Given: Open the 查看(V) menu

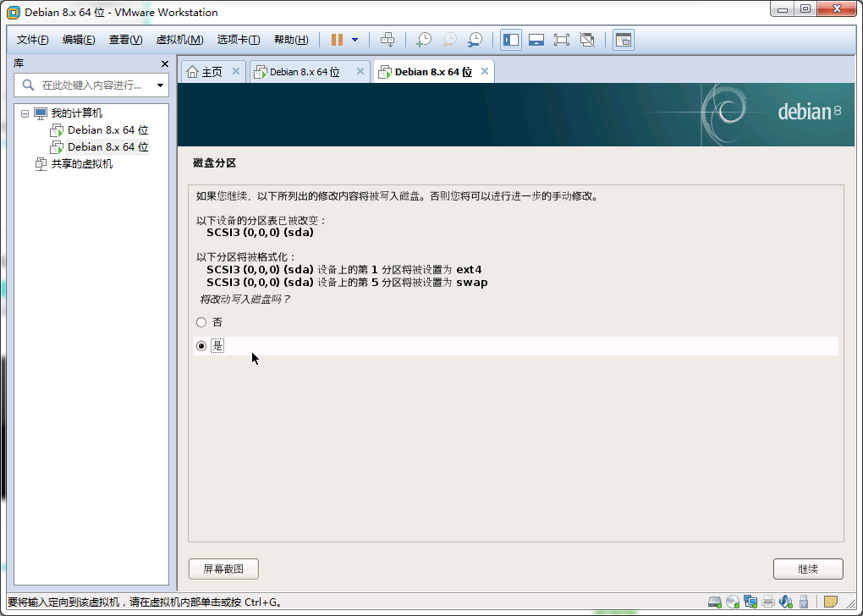Looking at the screenshot, I should 125,40.
